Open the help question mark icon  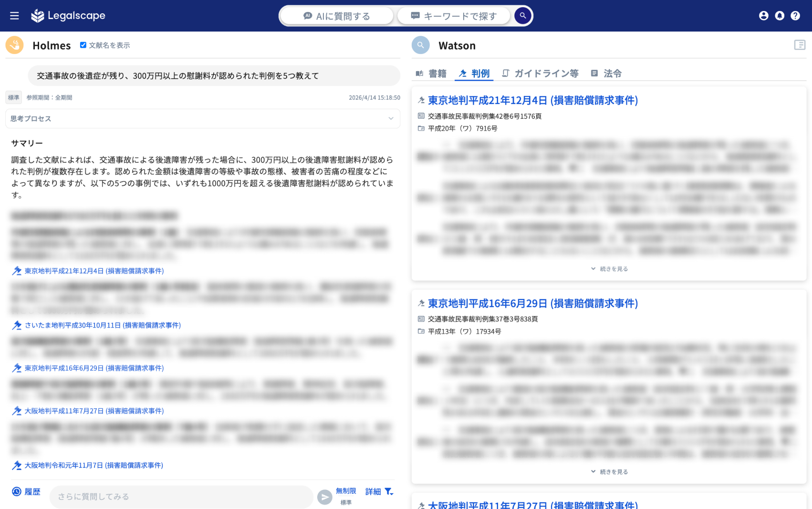795,16
